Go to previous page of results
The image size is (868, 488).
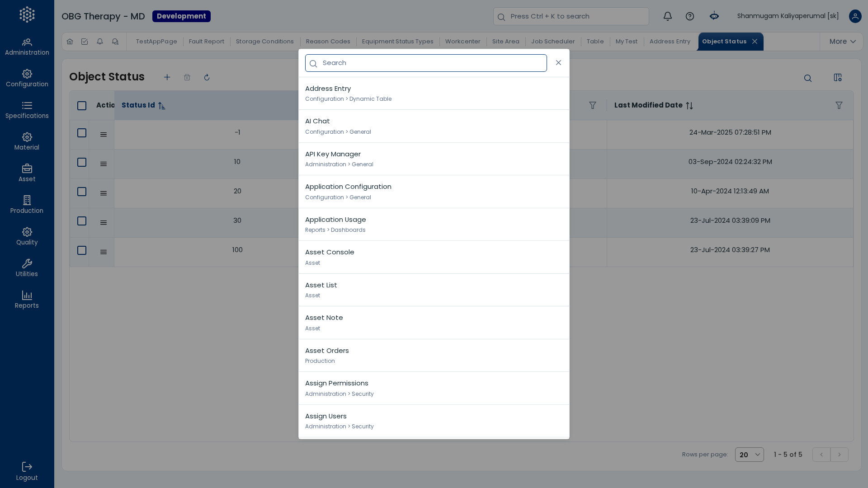[x=821, y=455]
